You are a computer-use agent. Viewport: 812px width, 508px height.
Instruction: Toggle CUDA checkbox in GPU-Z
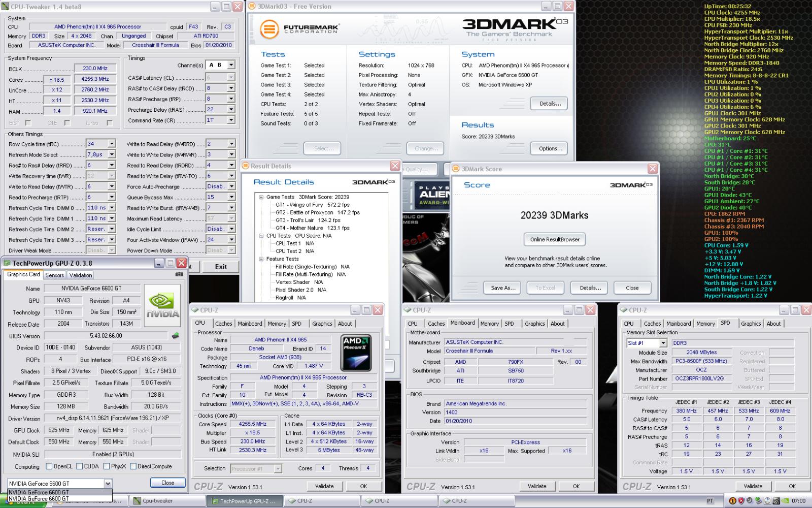79,466
